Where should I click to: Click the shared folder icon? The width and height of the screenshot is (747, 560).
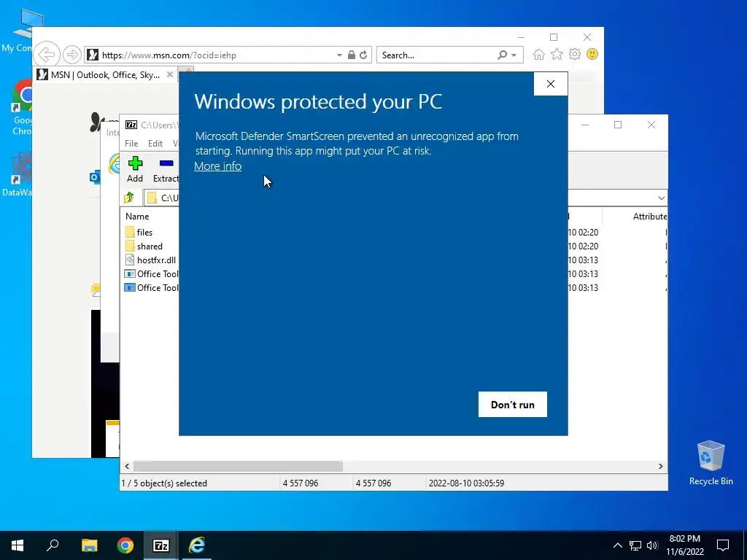pyautogui.click(x=130, y=246)
